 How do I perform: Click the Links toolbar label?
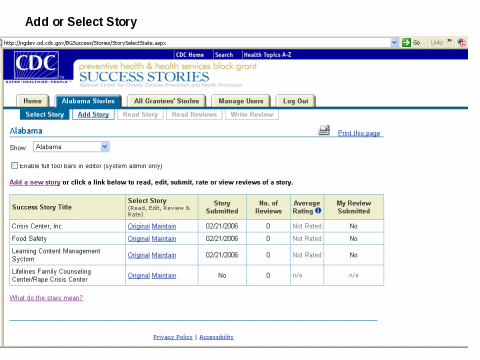(436, 42)
